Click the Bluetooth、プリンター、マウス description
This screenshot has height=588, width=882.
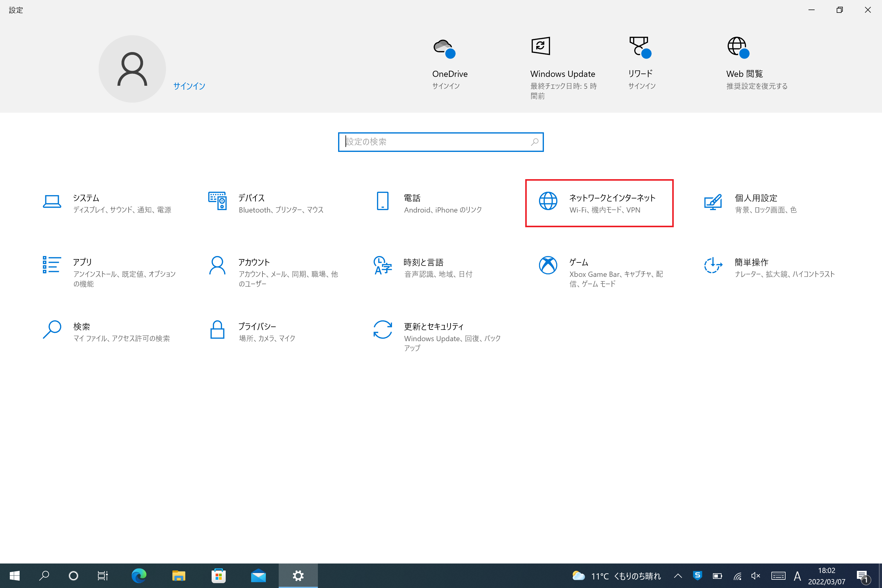click(x=281, y=210)
